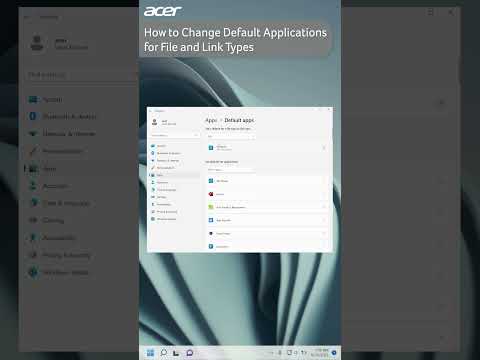The image size is (480, 360).
Task: Select the highlighted Apps sidebar item
Action: click(x=174, y=175)
